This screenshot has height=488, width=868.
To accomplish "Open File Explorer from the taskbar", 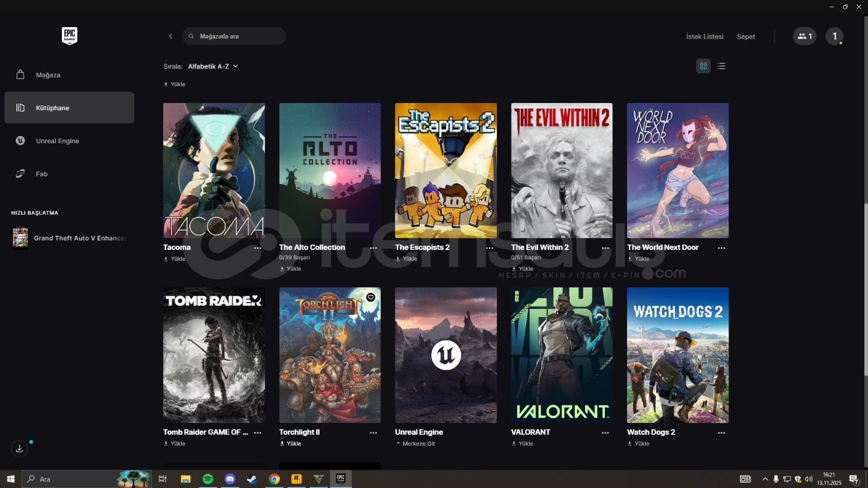I will (x=186, y=479).
